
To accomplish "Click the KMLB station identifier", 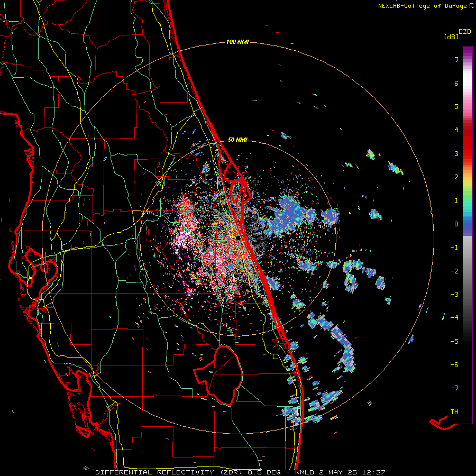I will (305, 472).
